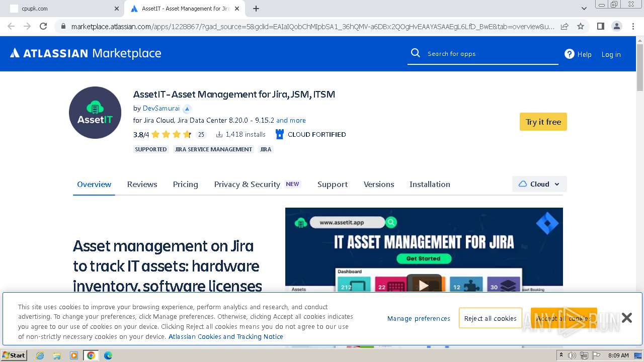Click the Search for apps field
Viewport: 644px width, 362px height.
tap(483, 53)
